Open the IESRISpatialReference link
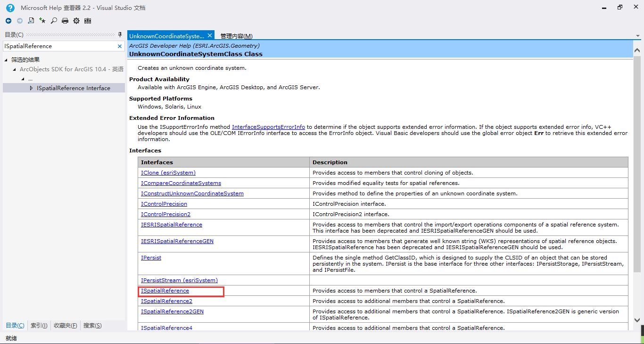 172,225
